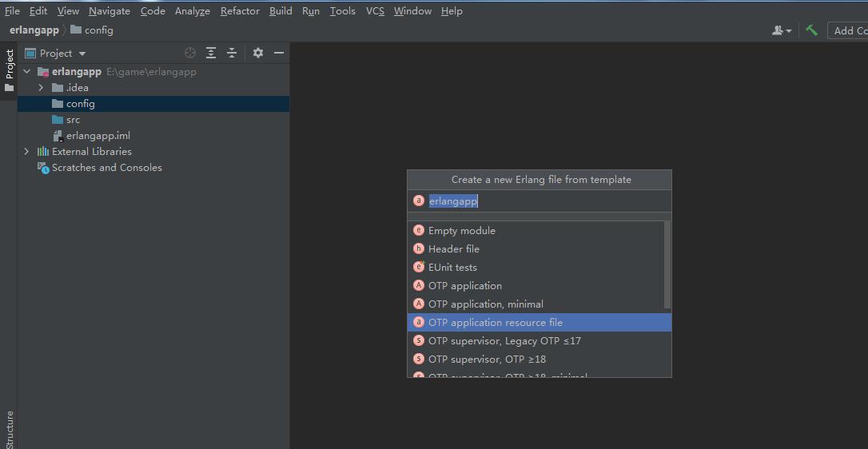Hide the Project tool window
This screenshot has height=449, width=868.
click(279, 53)
